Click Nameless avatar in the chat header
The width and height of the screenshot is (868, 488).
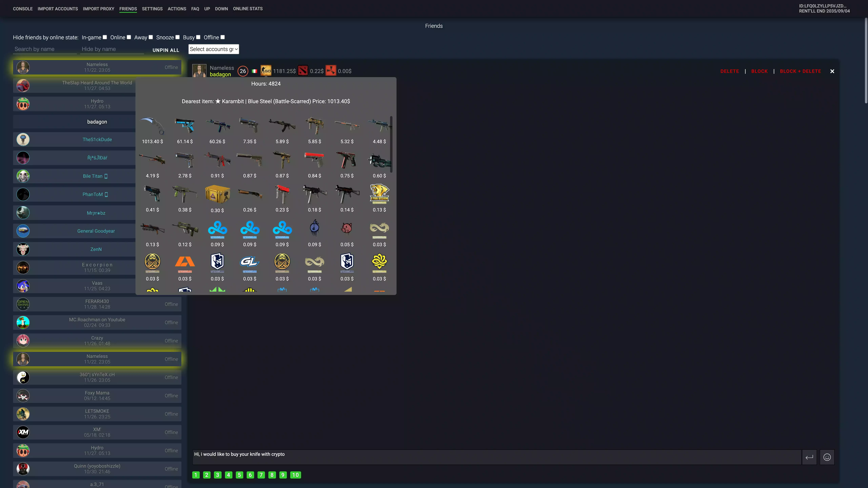[x=199, y=71]
